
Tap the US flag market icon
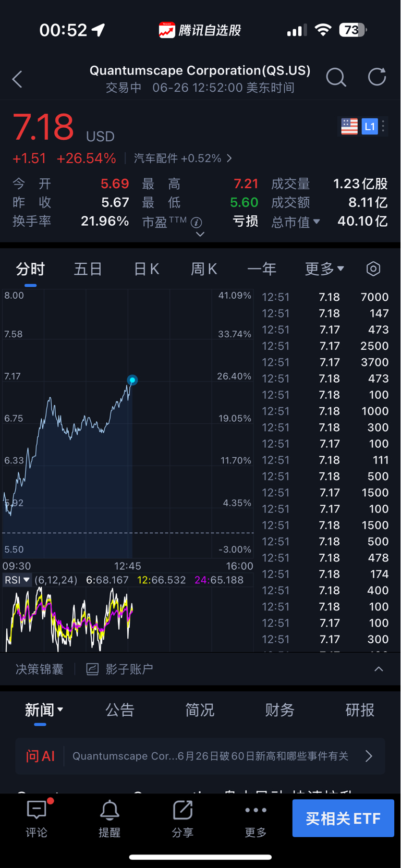tap(349, 126)
